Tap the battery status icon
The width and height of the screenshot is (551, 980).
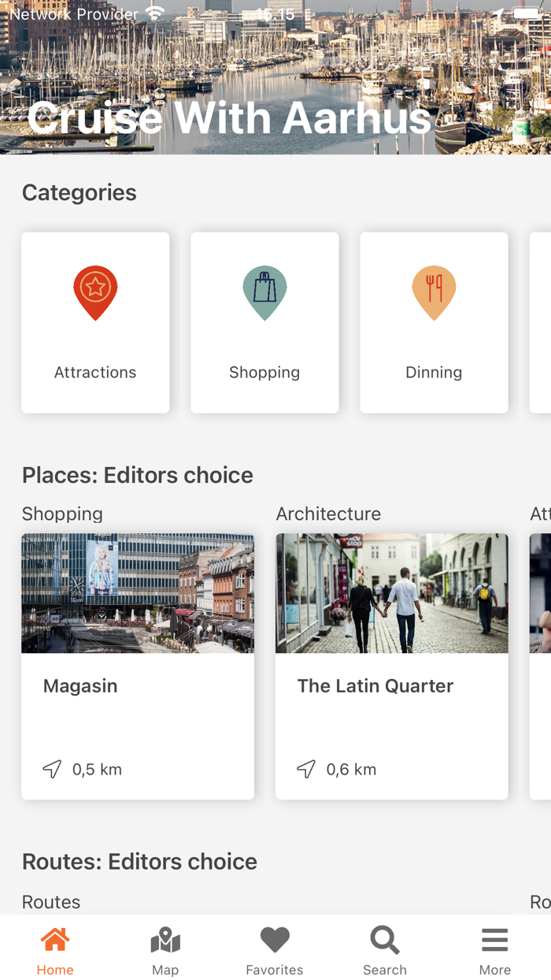tap(526, 13)
